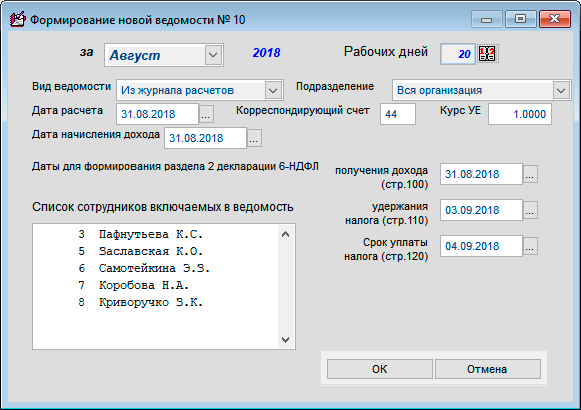Click the employee list scroll down arrow
The image size is (581, 410).
coord(285,340)
